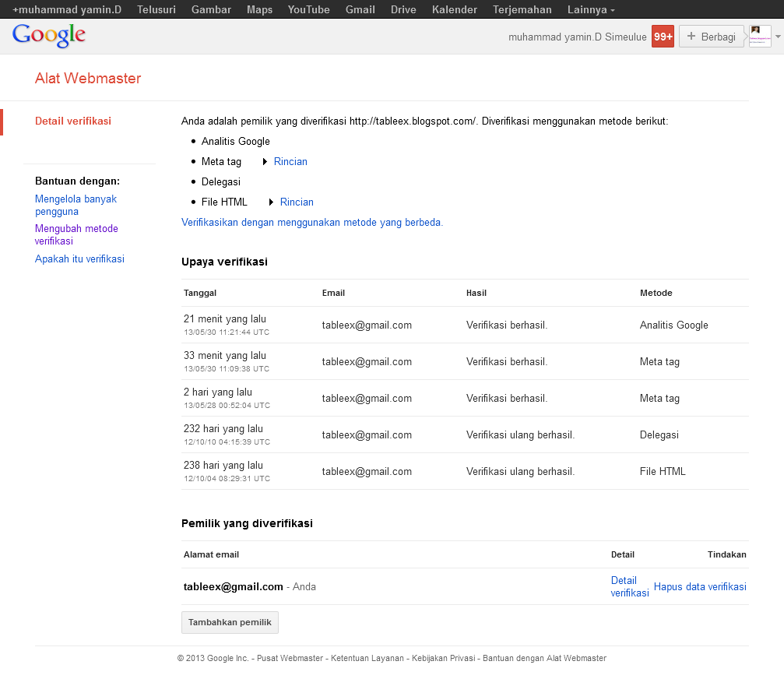Click bold tableex@gmail.com owner address
784x693 pixels.
[233, 586]
